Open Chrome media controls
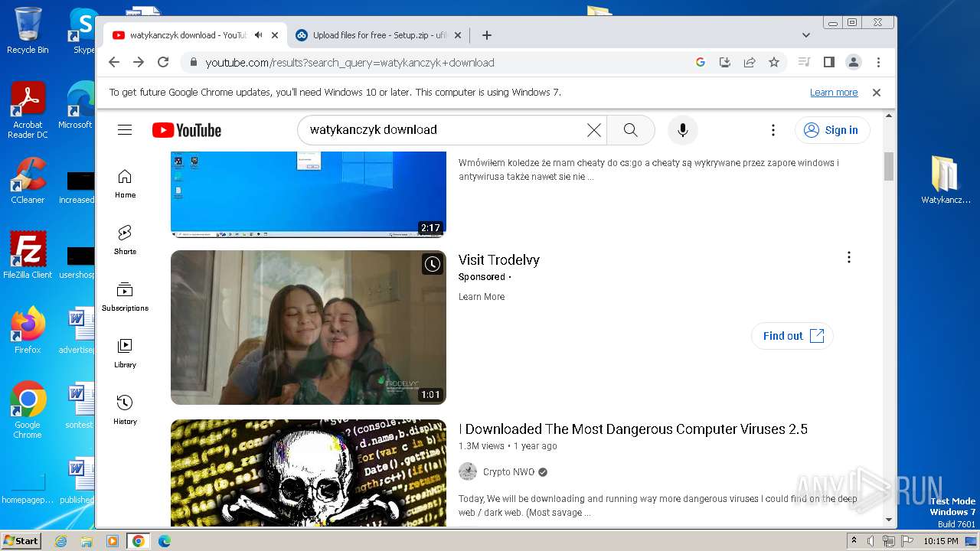Screen dimensions: 980x551 pyautogui.click(x=804, y=63)
